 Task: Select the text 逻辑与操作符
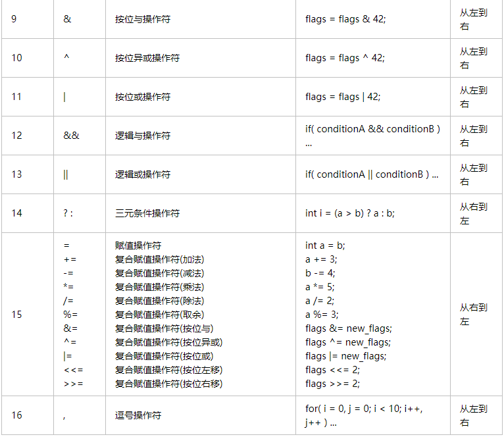tap(143, 136)
